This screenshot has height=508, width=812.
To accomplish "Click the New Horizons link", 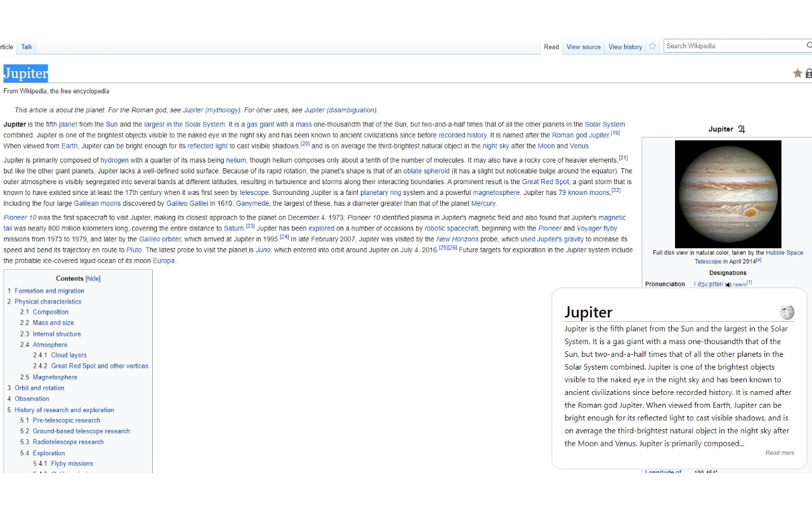I will coord(457,239).
